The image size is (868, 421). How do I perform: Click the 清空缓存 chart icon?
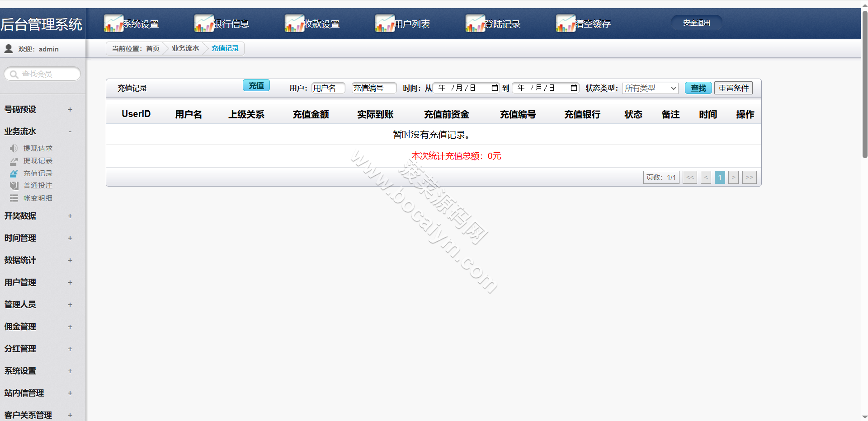click(566, 23)
